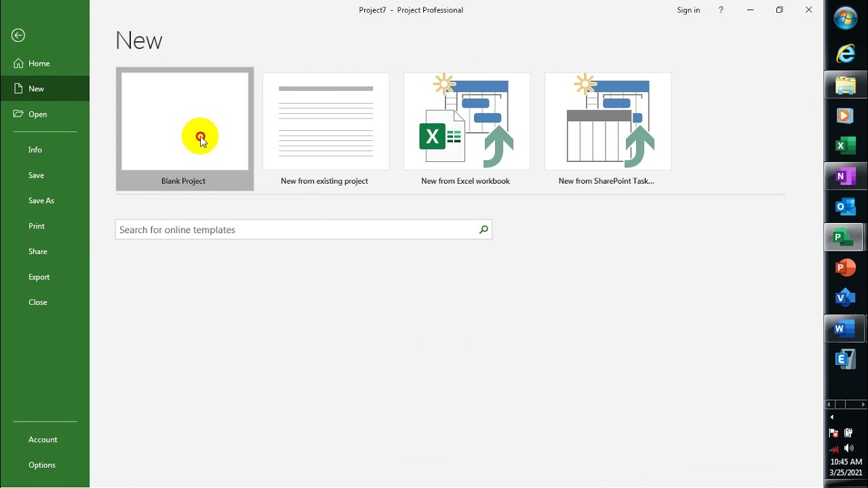The image size is (868, 488).
Task: Click Sign in link
Action: coord(688,10)
